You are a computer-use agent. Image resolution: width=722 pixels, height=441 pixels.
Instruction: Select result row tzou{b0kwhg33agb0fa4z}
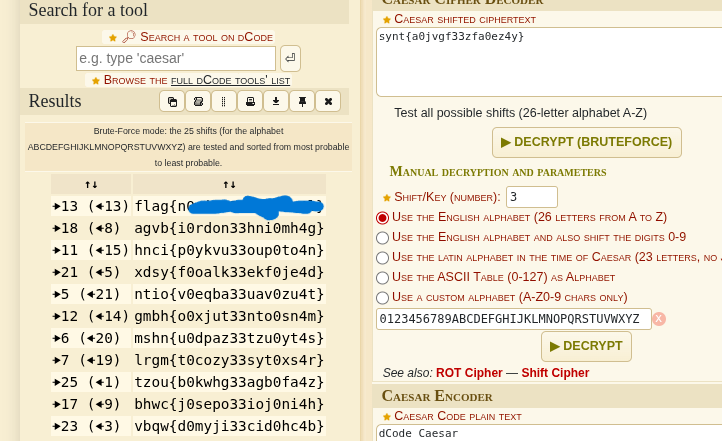[x=229, y=382]
